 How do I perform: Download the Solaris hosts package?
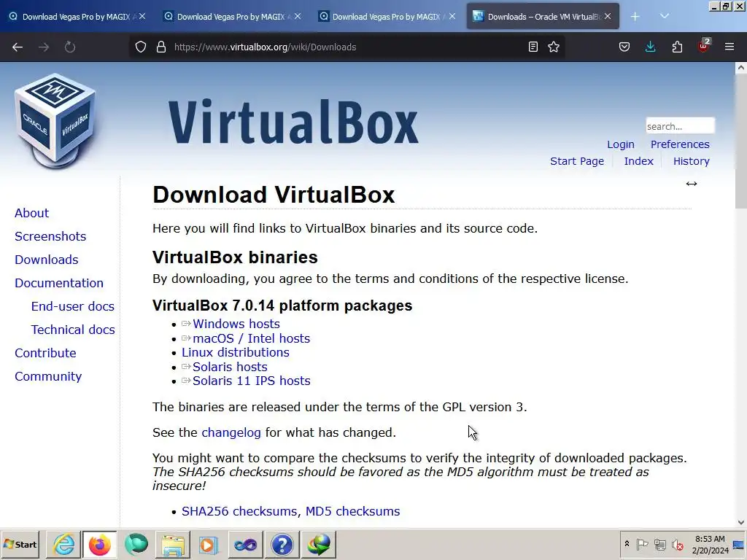(230, 367)
